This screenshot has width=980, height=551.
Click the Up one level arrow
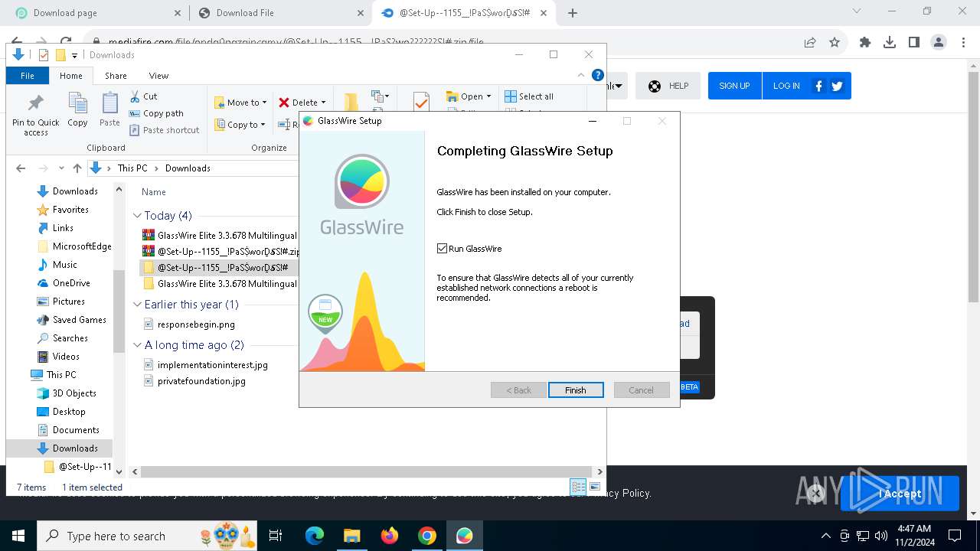point(77,168)
